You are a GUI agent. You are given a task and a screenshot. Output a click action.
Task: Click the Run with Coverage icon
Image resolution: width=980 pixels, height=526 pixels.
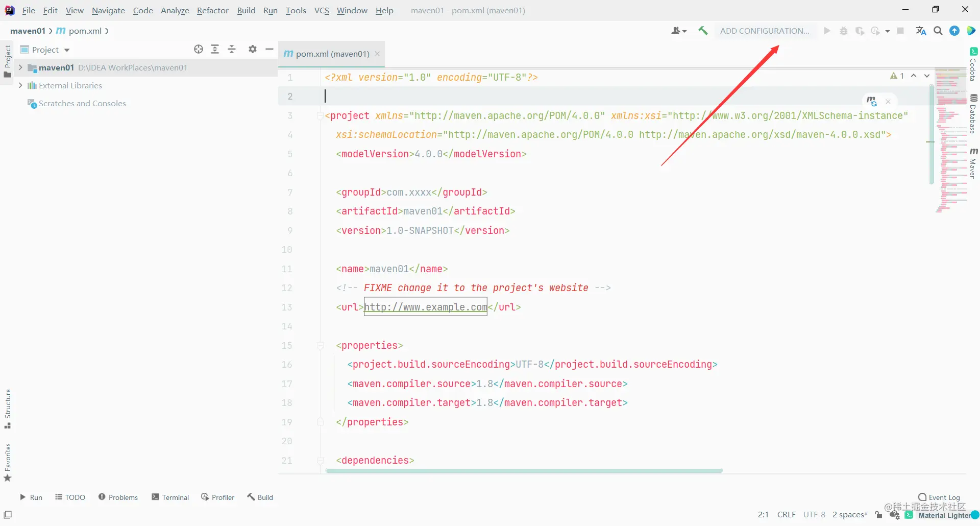(x=860, y=31)
